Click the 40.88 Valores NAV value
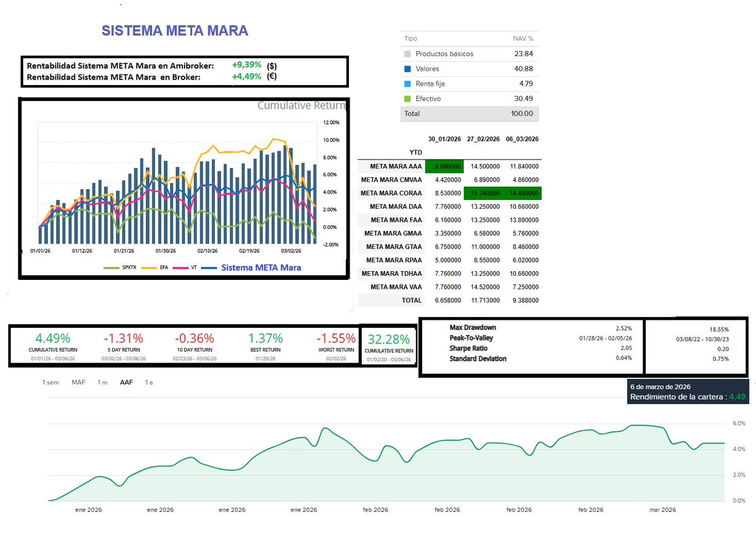This screenshot has width=756, height=534. click(524, 69)
